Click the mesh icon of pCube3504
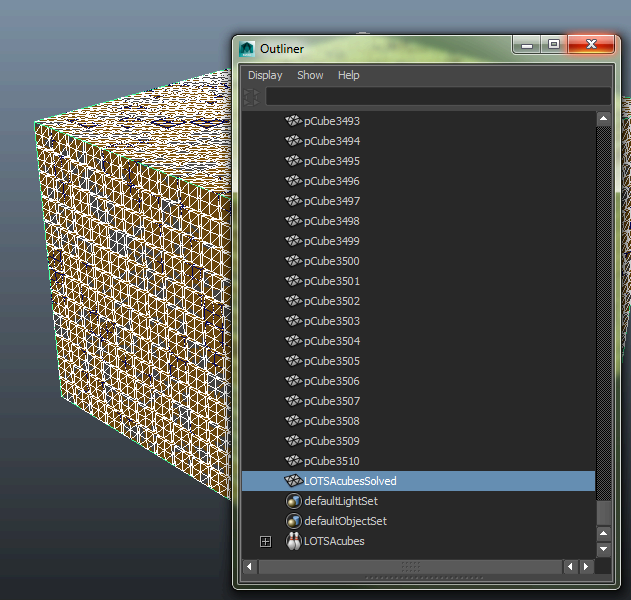Screen dimensions: 631x600 coord(294,340)
